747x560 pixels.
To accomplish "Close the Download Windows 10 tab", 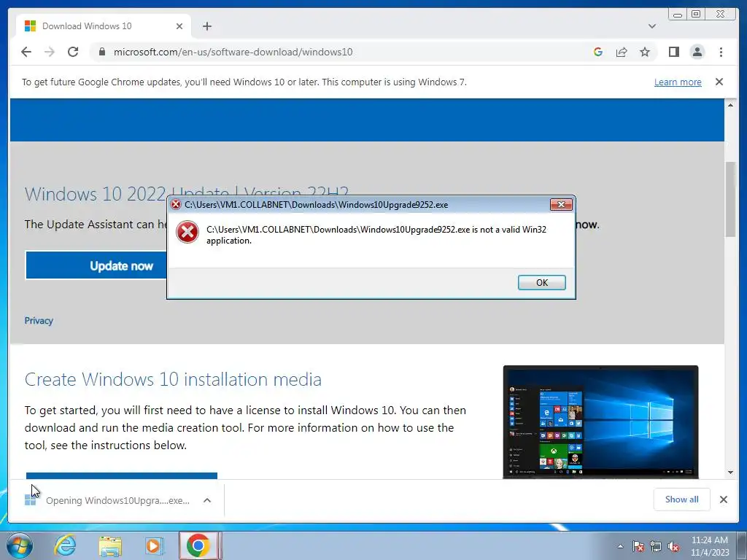I will click(179, 26).
